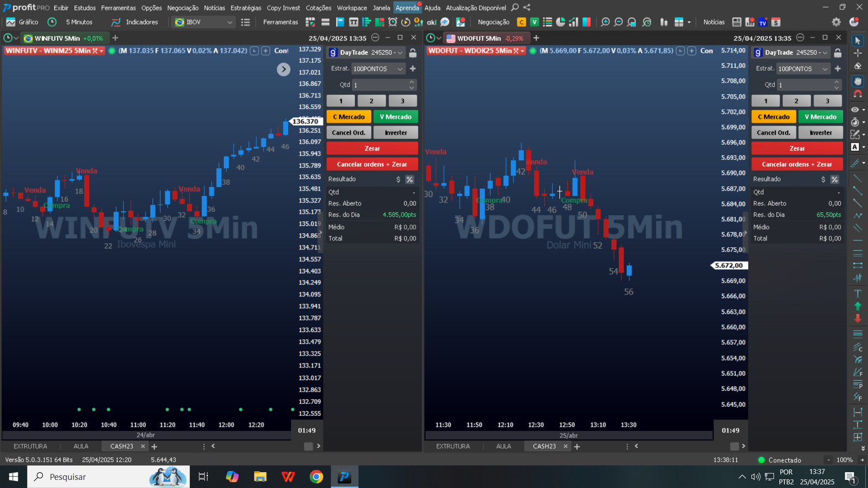Insert a red down arrow marker
868x488 pixels.
[858, 318]
